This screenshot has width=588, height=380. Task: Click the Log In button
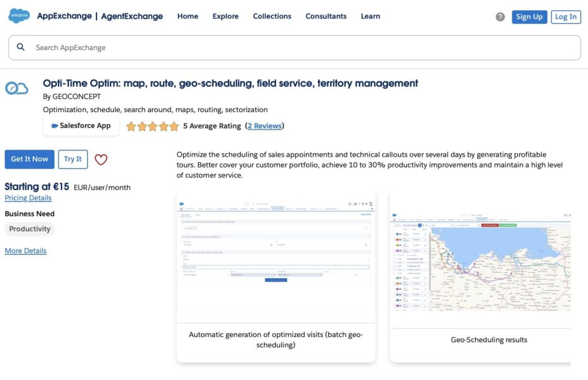pyautogui.click(x=566, y=17)
